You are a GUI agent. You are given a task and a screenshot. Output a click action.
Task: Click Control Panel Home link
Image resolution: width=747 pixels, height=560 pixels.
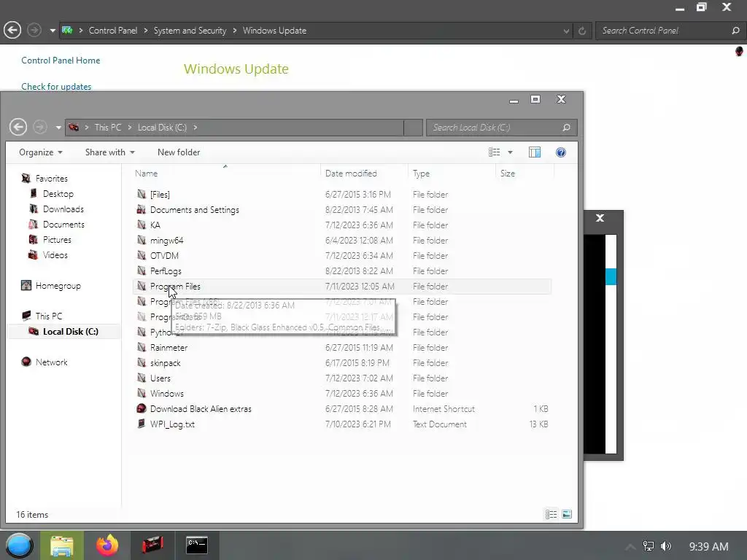coord(61,61)
